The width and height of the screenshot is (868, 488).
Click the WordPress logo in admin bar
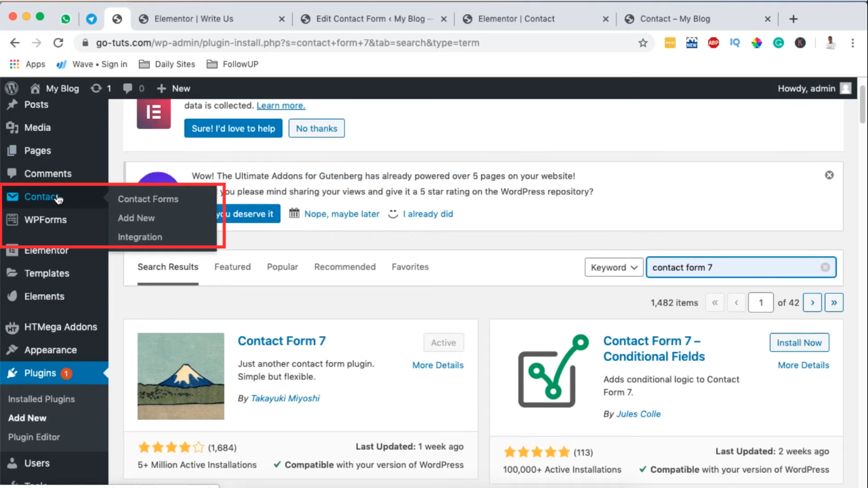(11, 88)
